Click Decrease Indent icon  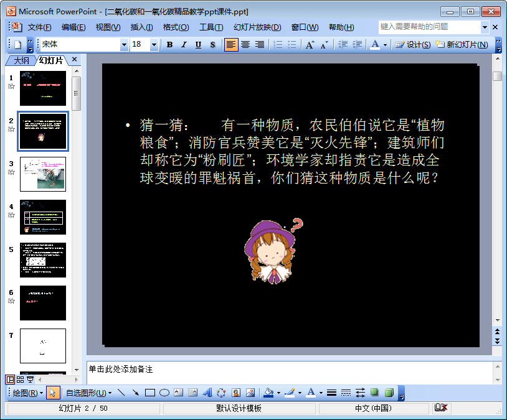343,45
